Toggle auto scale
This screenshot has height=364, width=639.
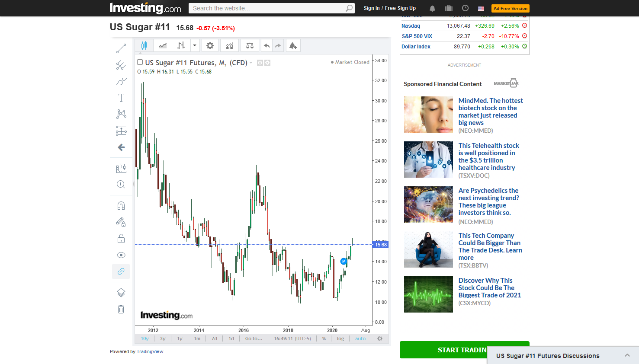tap(360, 338)
